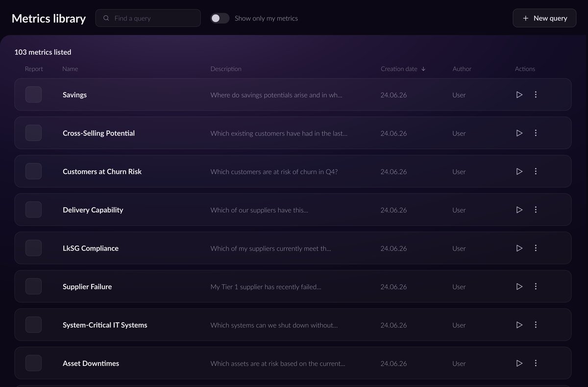Check report box for Customers at Churn Risk

(33, 171)
